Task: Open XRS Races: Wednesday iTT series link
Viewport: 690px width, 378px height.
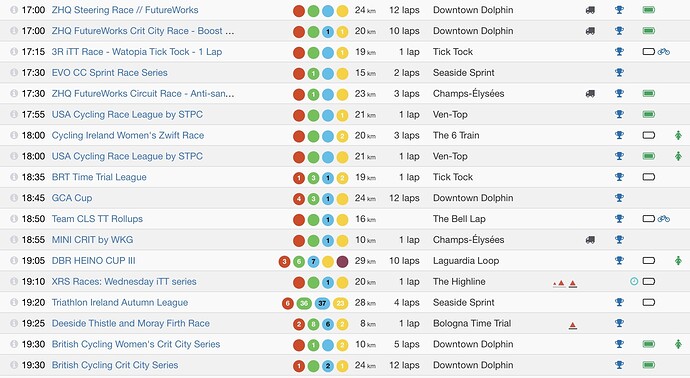Action: pos(124,282)
